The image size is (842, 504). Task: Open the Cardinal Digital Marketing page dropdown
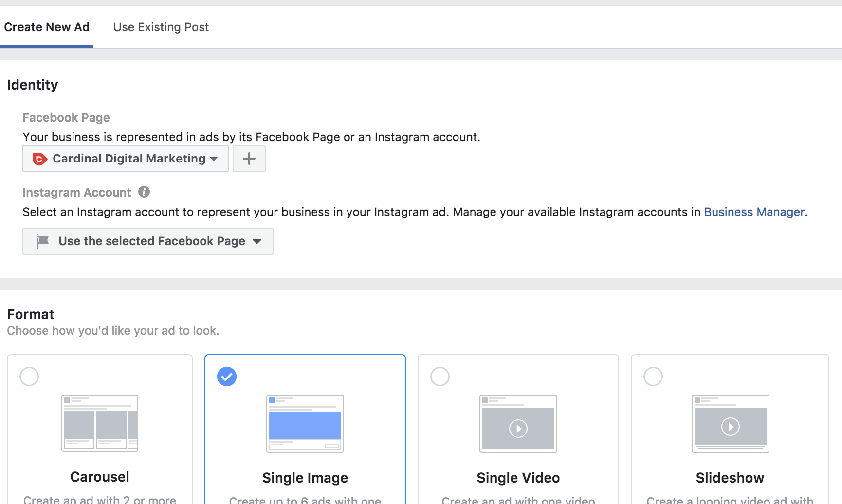tap(126, 159)
